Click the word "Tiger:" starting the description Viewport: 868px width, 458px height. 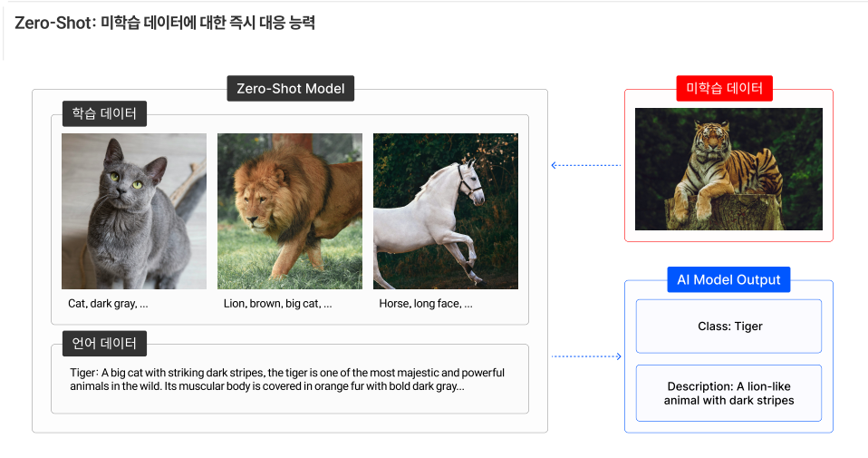tap(83, 373)
